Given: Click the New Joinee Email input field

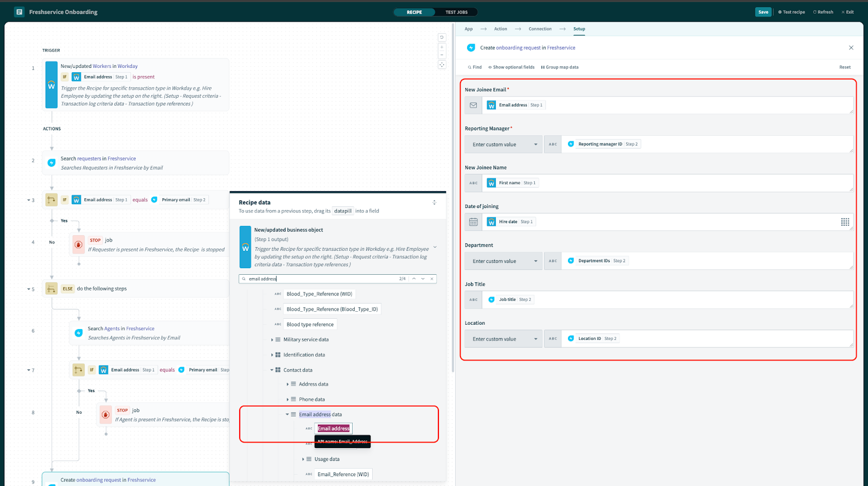Looking at the screenshot, I should 667,105.
